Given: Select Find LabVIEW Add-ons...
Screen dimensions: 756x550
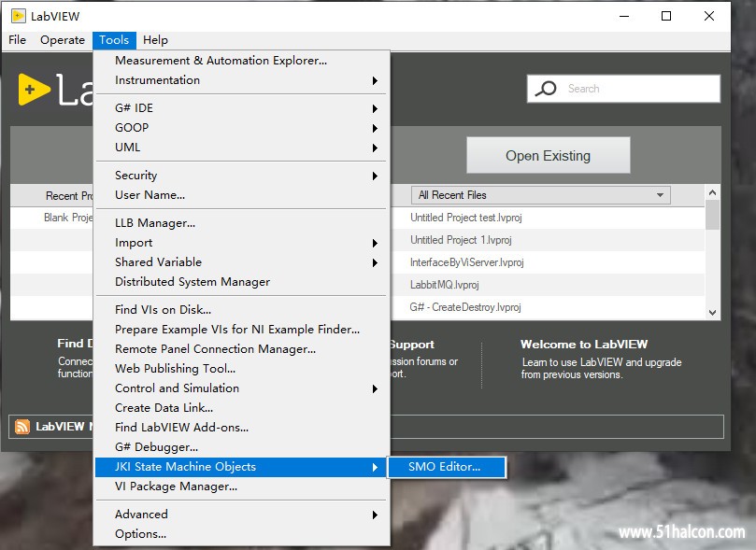Looking at the screenshot, I should click(x=241, y=427).
